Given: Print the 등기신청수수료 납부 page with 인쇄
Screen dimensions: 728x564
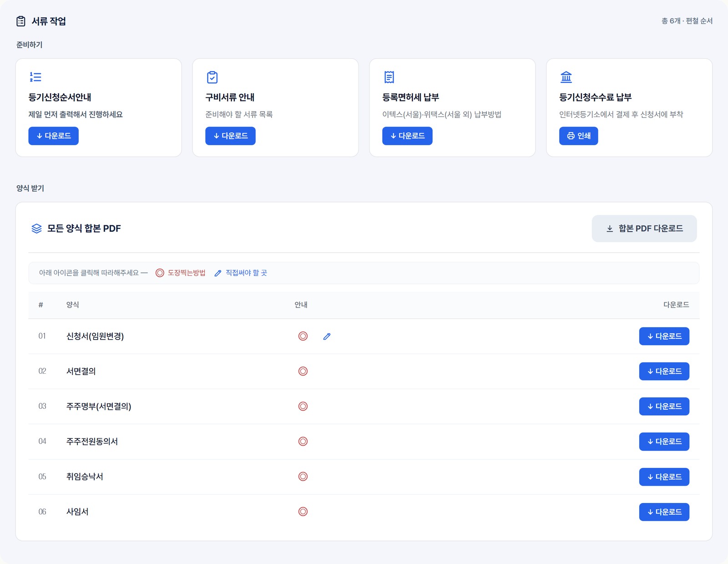Looking at the screenshot, I should [578, 136].
